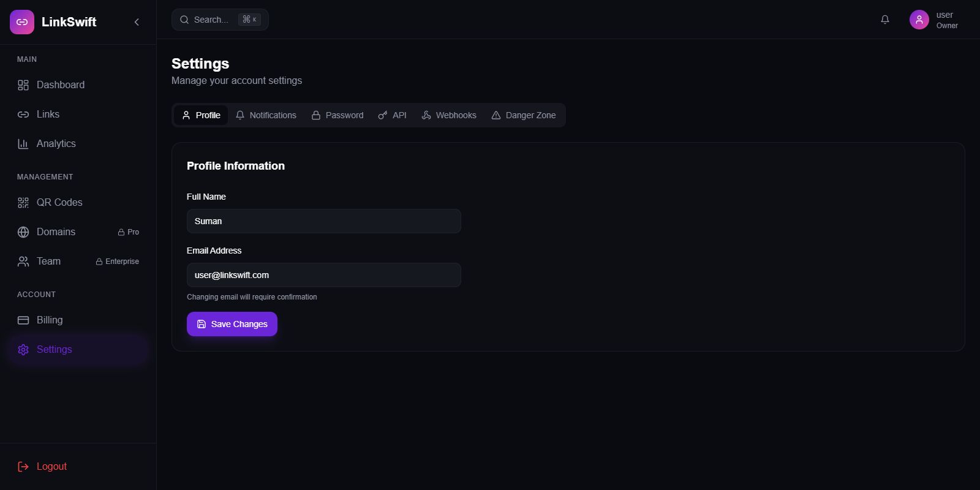Select the Webhooks tab
The width and height of the screenshot is (980, 490).
[449, 115]
